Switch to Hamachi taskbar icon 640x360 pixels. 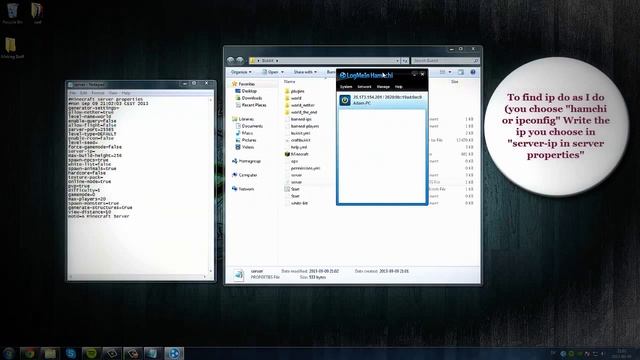[174, 353]
